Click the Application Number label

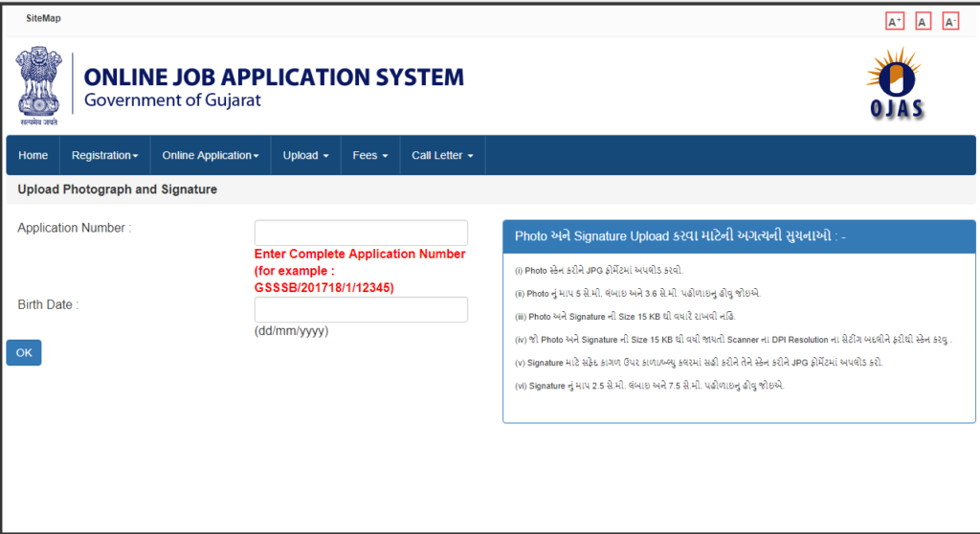[x=75, y=228]
